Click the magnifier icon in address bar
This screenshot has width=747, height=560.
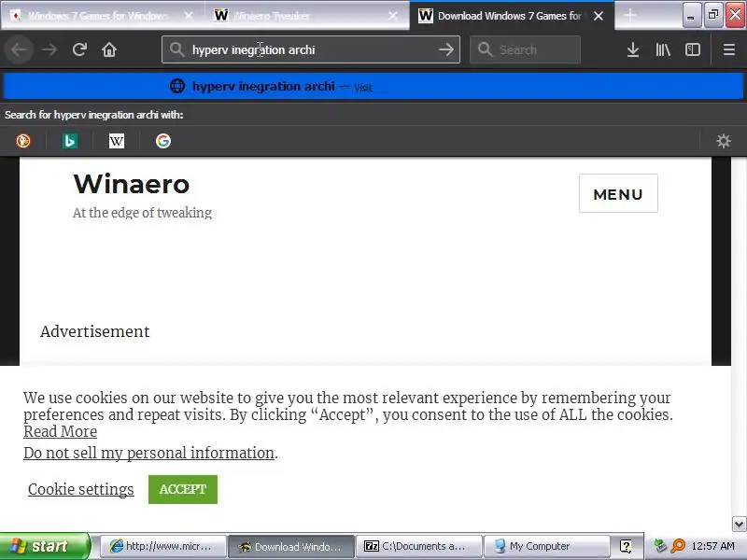[x=176, y=49]
